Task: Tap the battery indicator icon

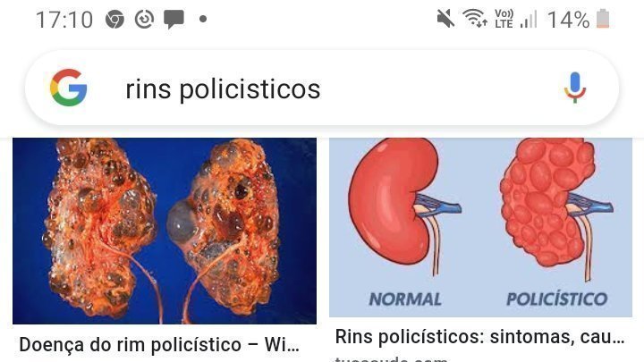Action: tap(603, 19)
